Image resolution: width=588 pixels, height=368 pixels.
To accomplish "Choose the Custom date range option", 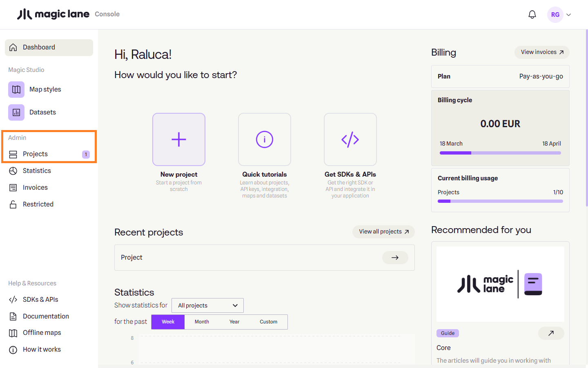I will pyautogui.click(x=268, y=322).
